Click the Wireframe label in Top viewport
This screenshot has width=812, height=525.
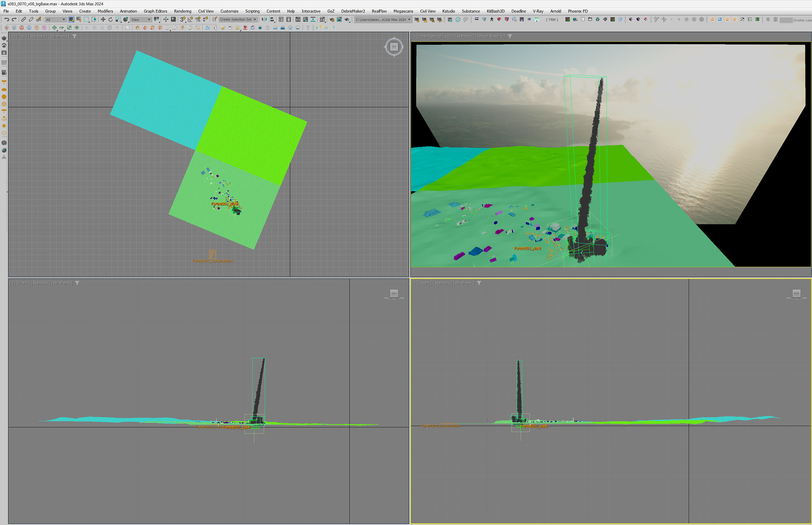[x=59, y=36]
